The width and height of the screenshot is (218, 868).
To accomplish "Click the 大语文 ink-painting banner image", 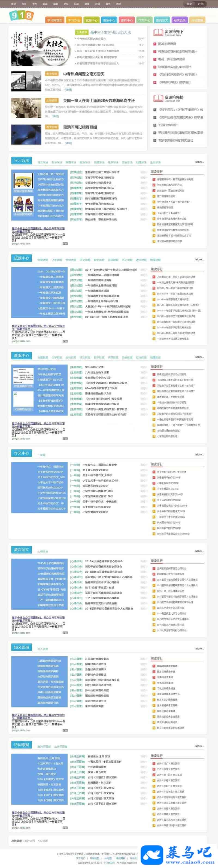I will 41,48.
